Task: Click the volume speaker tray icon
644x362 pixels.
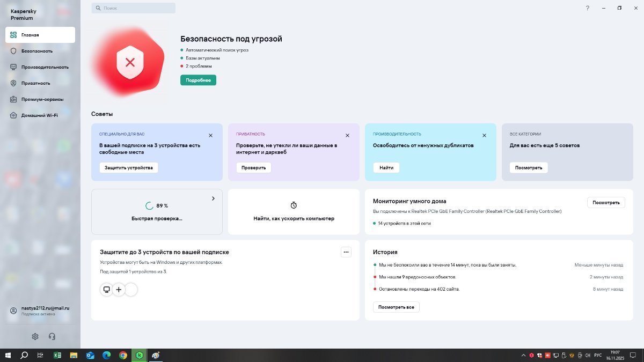Action: (x=588, y=355)
